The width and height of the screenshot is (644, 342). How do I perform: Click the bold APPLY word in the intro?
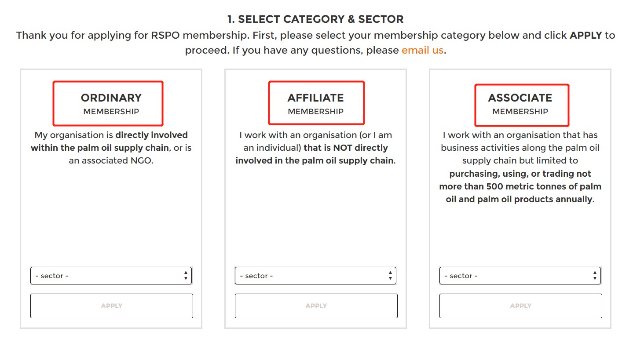point(585,36)
